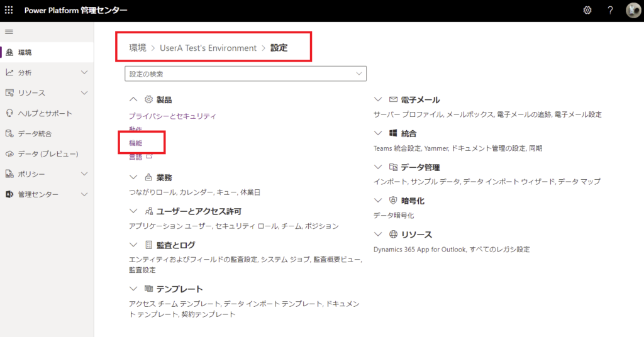Click the people icon beside ユーザーとアクセス許可
The image size is (644, 337).
tap(148, 211)
